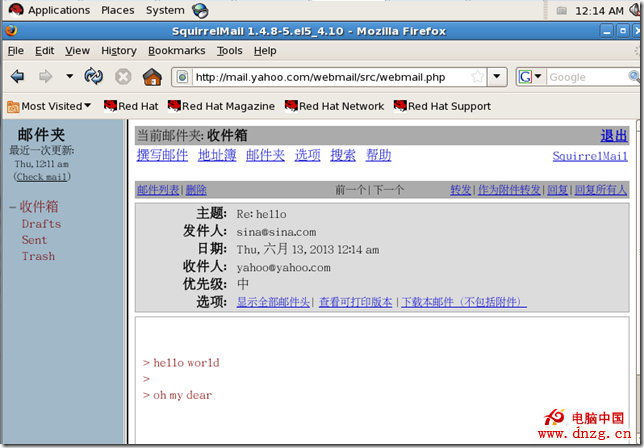Open the 搜索 search link
This screenshot has height=448, width=644.
coord(343,155)
